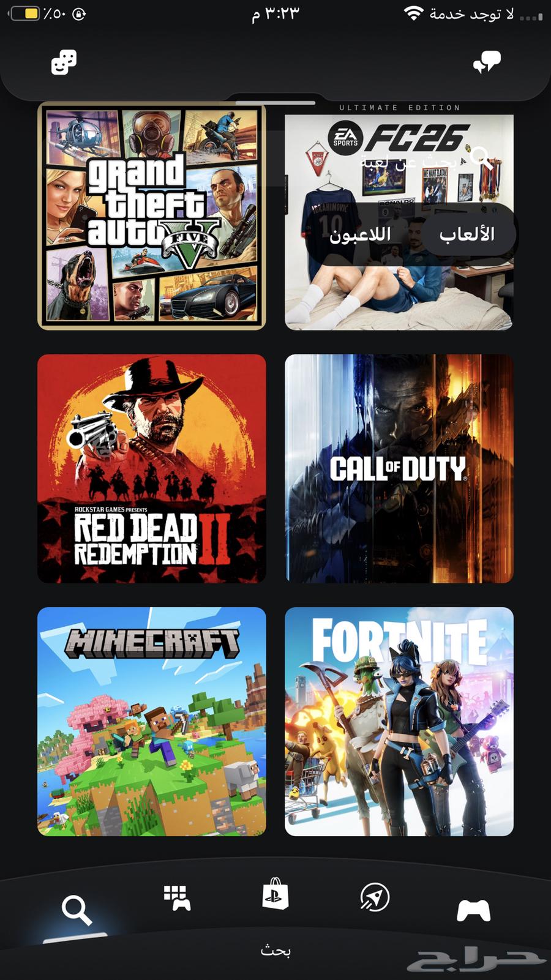The height and width of the screenshot is (980, 551).
Task: Tap the dice icon in the header
Action: [x=64, y=62]
